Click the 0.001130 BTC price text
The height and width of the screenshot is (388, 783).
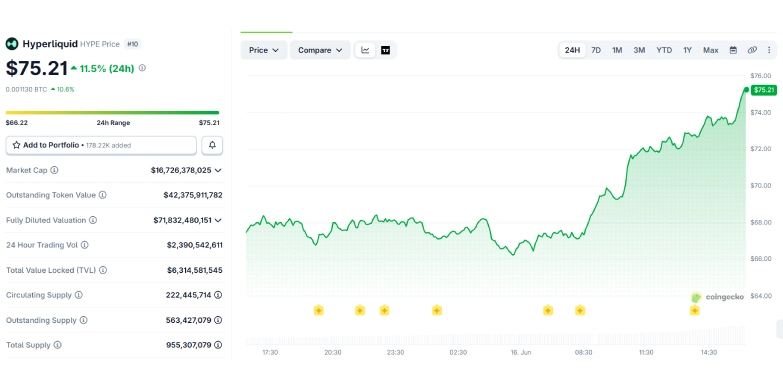click(26, 89)
